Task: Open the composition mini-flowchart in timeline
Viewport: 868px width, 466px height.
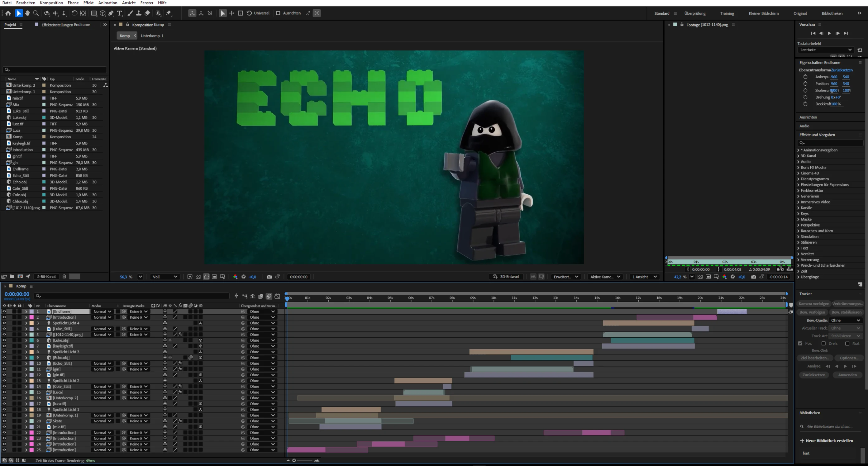Action: pyautogui.click(x=245, y=296)
